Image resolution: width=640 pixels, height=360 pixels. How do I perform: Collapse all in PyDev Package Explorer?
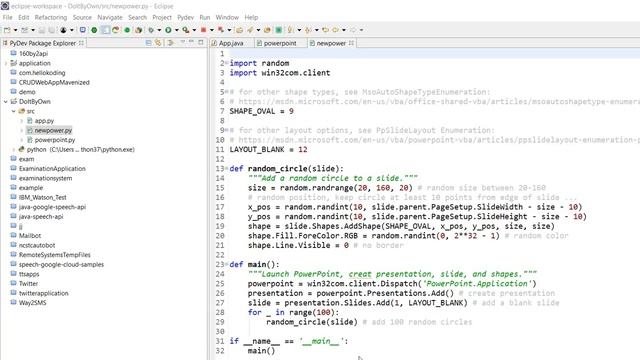149,42
